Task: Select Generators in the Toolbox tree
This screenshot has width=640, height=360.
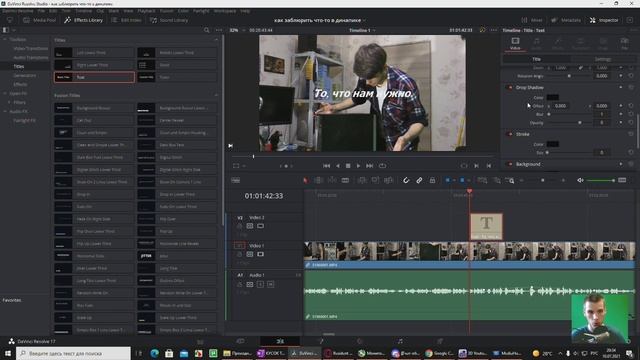Action: click(x=24, y=76)
